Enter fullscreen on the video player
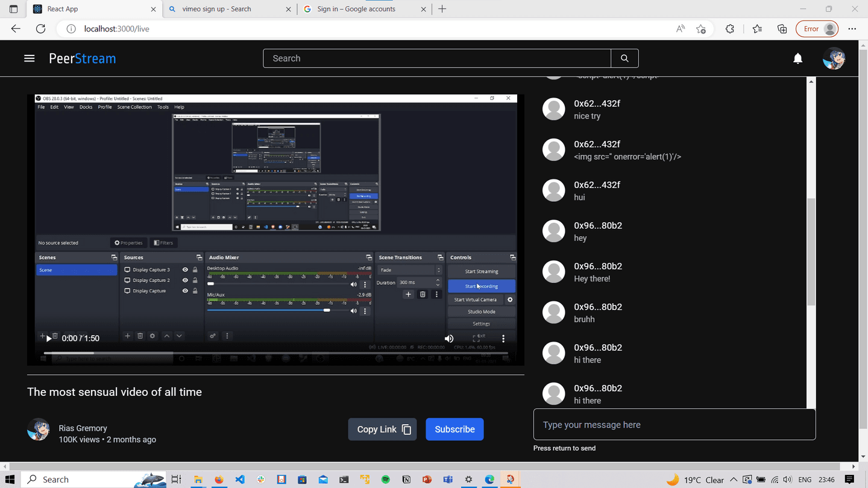The height and width of the screenshot is (488, 868). coord(476,339)
